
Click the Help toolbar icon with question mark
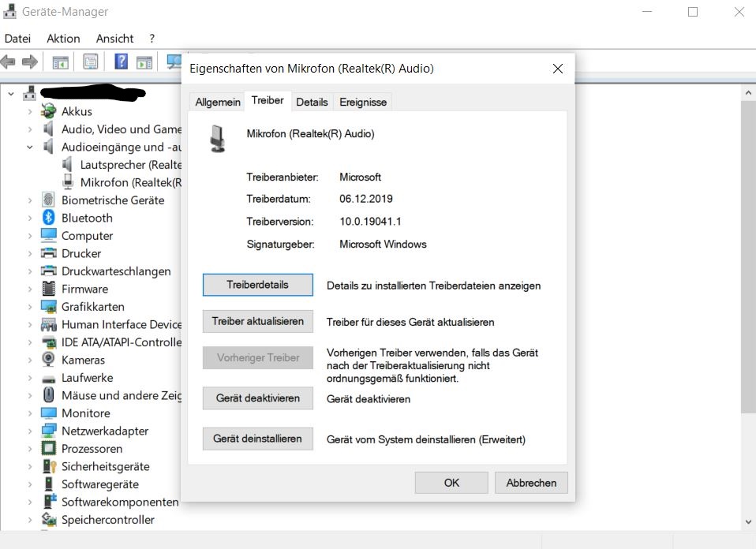[x=121, y=62]
